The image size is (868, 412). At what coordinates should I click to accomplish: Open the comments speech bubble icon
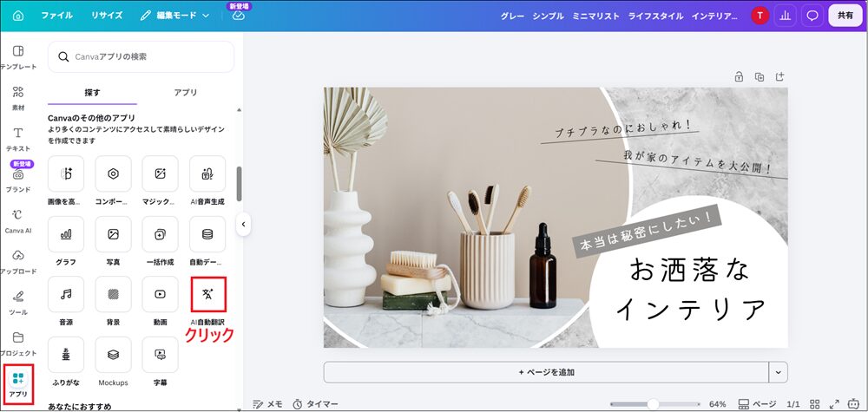pos(812,16)
